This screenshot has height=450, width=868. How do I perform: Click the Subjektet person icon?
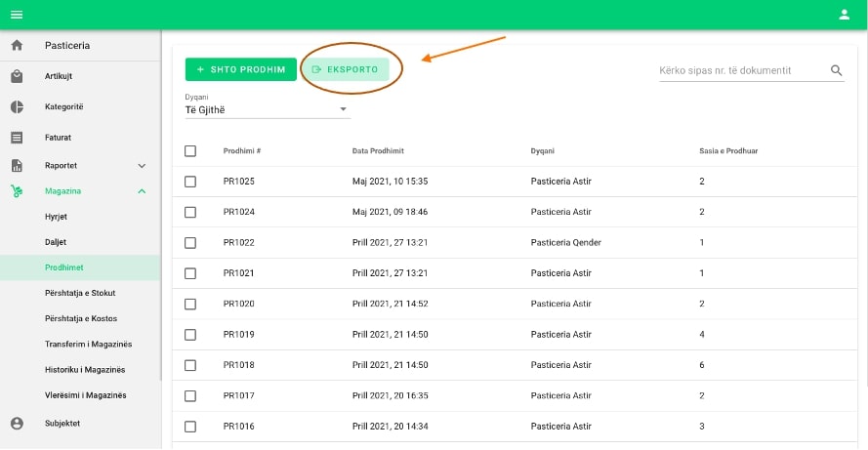pyautogui.click(x=17, y=423)
